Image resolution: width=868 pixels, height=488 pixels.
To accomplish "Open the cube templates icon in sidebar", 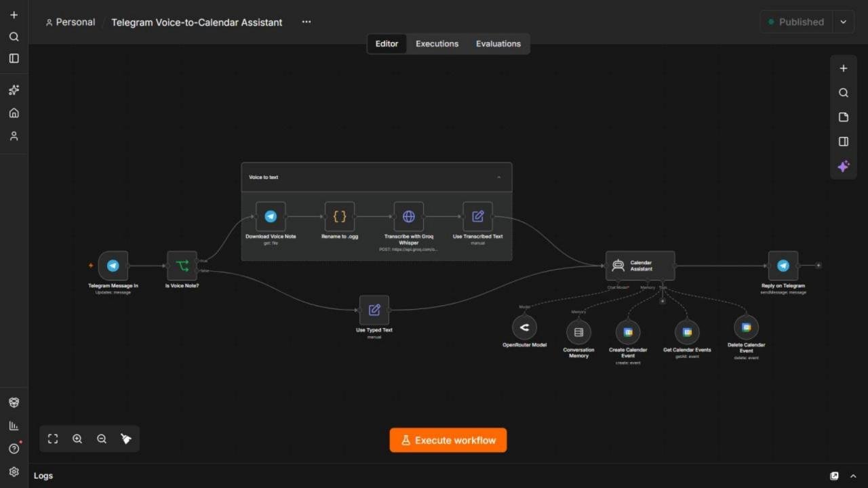I will [x=14, y=403].
